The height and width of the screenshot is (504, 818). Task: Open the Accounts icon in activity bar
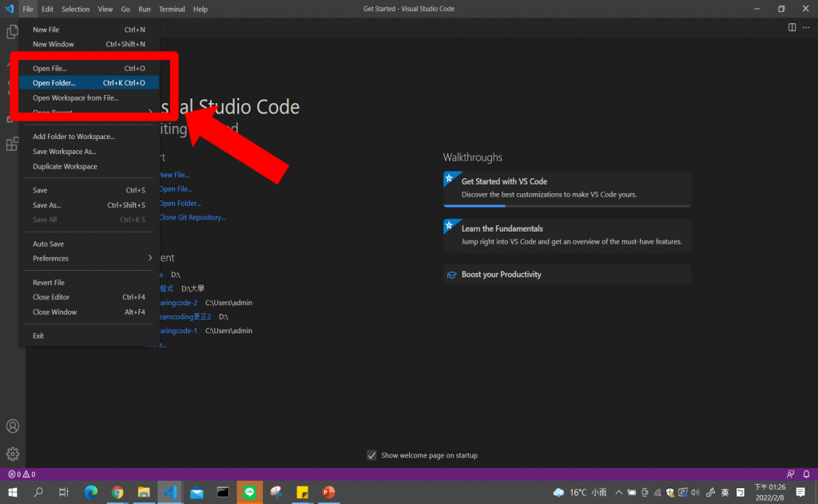click(x=13, y=427)
